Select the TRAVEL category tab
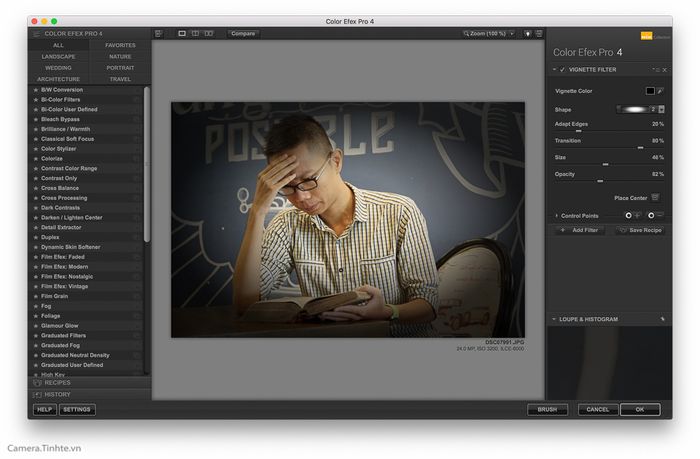 120,79
